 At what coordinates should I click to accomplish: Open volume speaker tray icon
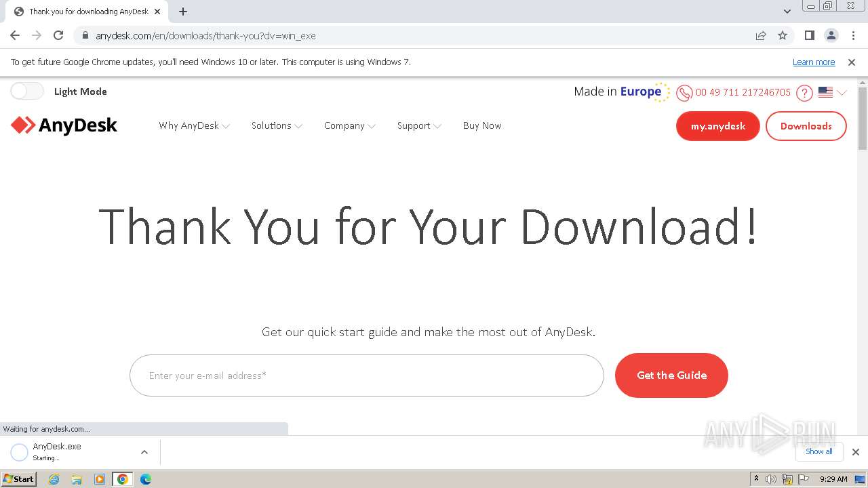click(771, 479)
